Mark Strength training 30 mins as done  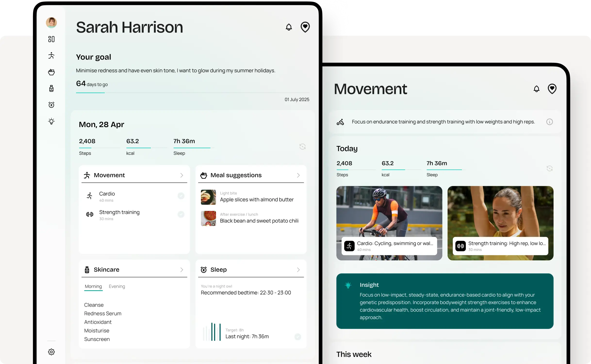coord(181,214)
